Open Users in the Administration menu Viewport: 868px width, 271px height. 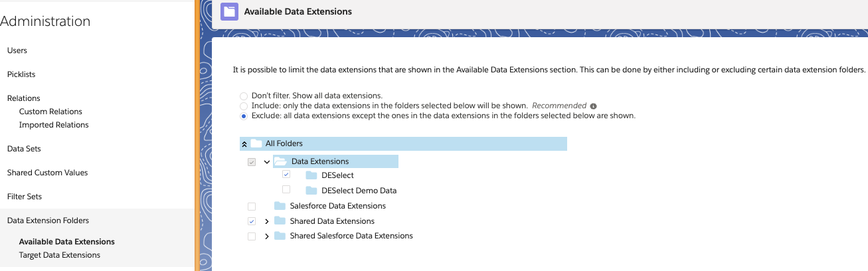coord(17,50)
